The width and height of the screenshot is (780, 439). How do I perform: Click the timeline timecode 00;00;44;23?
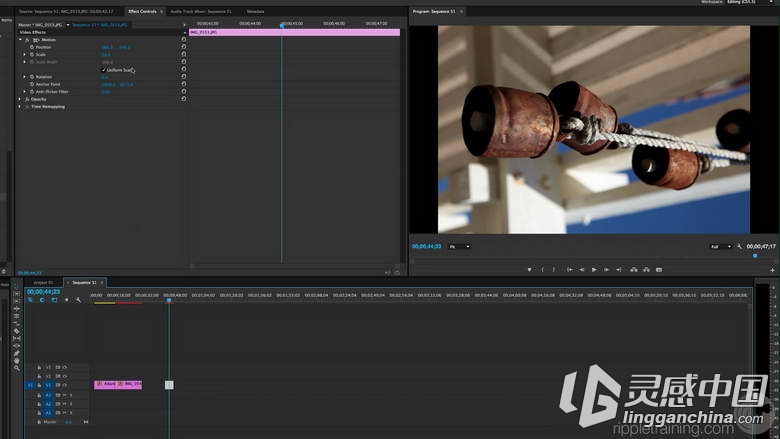pyautogui.click(x=43, y=292)
